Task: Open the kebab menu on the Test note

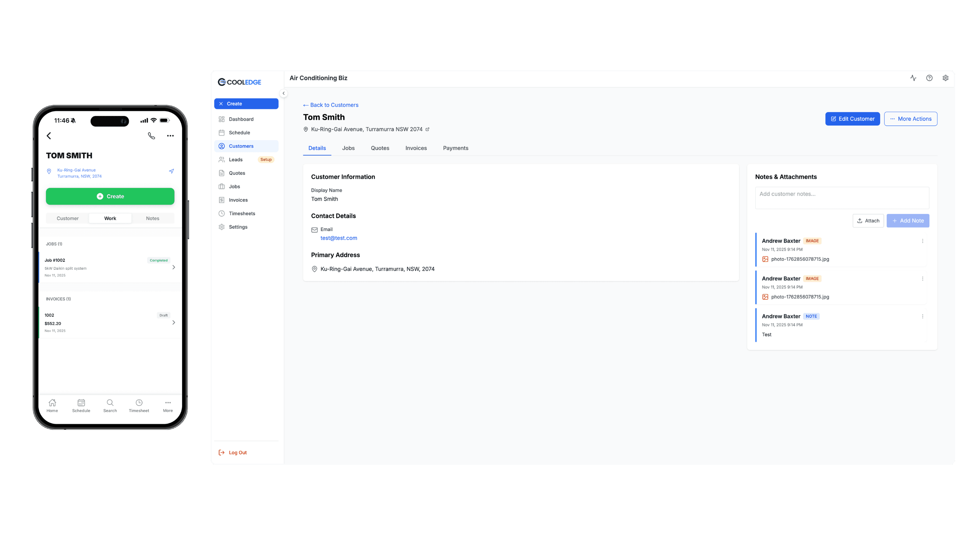Action: click(x=923, y=316)
